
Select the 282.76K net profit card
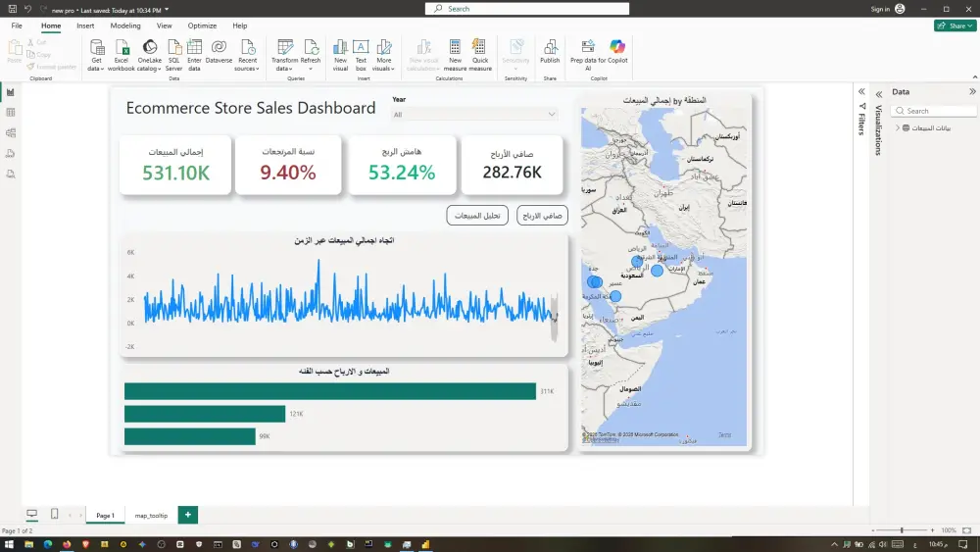(512, 165)
